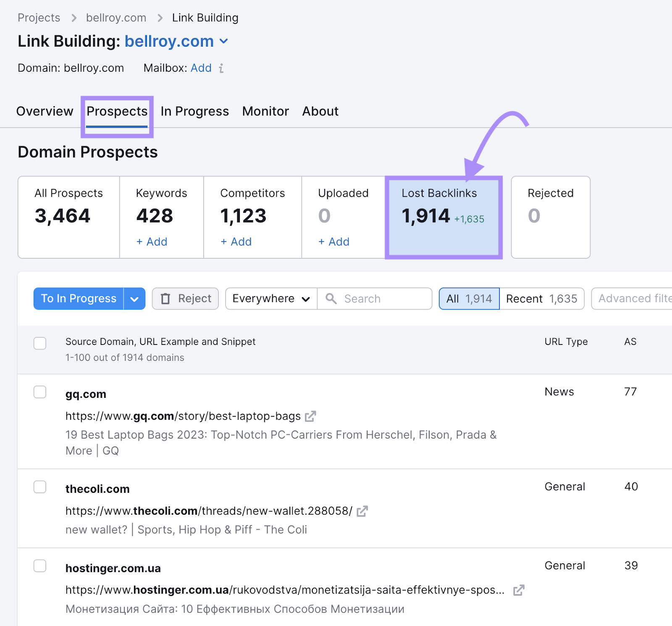Open the Everywhere search scope dropdown
Image resolution: width=672 pixels, height=626 pixels.
click(271, 299)
